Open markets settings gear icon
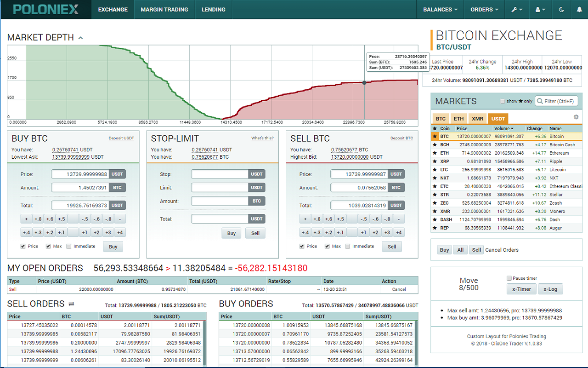 point(576,117)
